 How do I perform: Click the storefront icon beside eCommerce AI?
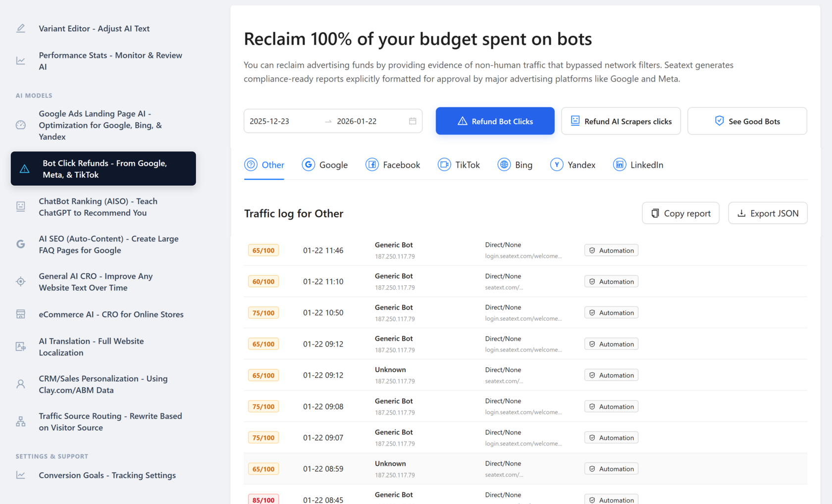21,314
